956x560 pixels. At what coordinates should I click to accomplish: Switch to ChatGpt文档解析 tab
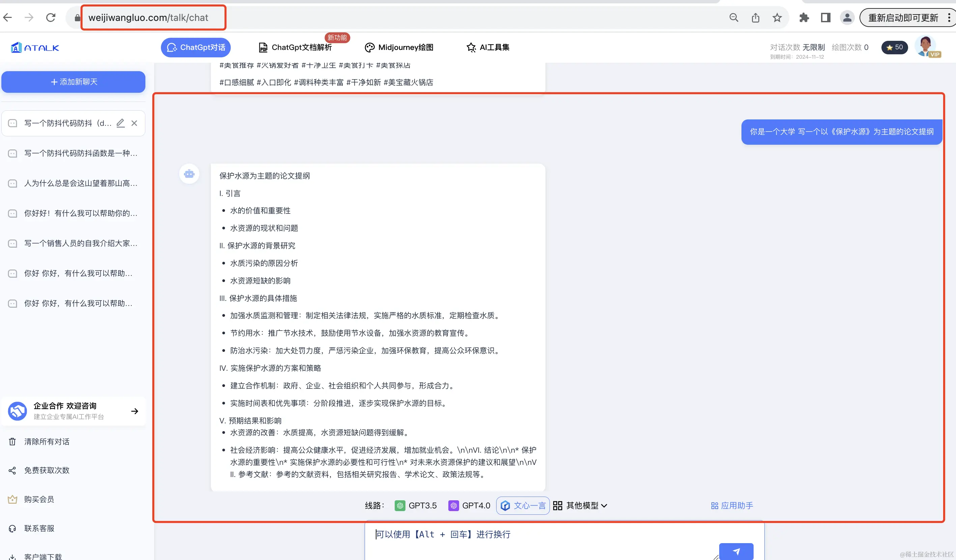coord(295,48)
